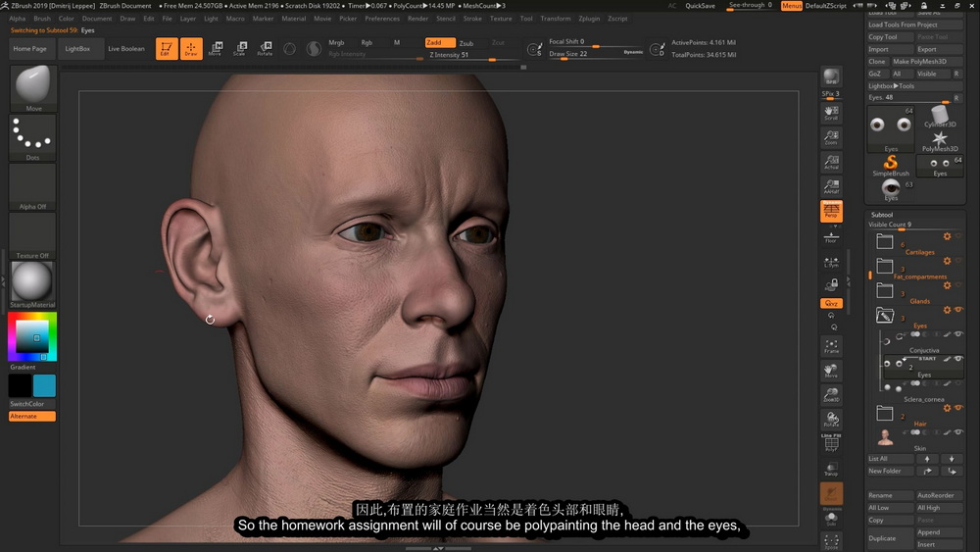This screenshot has height=552, width=980.
Task: Open the Move brush selector thumbnail
Action: click(x=33, y=88)
